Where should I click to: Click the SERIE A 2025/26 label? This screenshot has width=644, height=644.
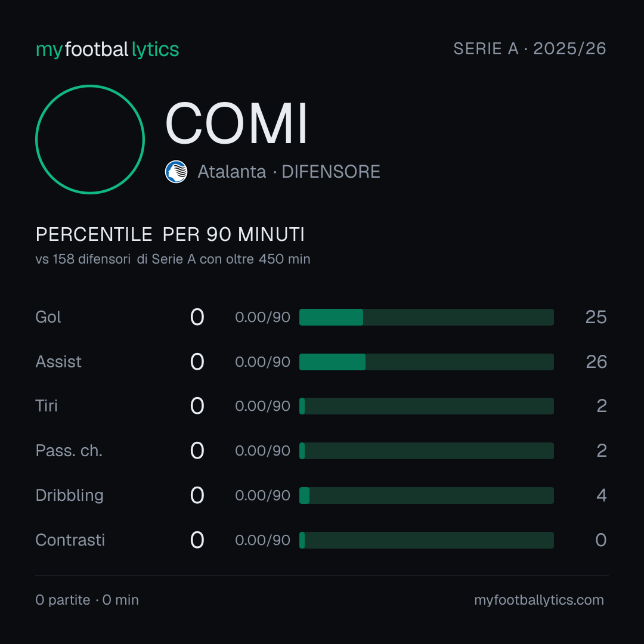(x=530, y=48)
